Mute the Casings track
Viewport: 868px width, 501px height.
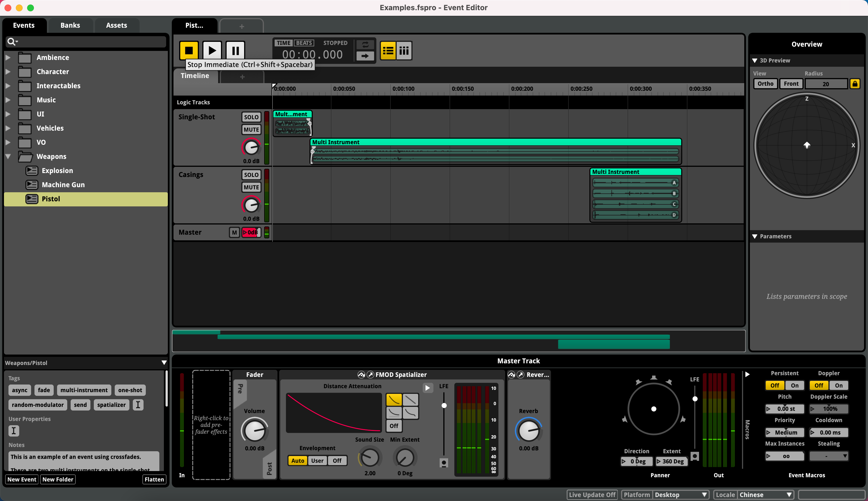click(x=251, y=187)
